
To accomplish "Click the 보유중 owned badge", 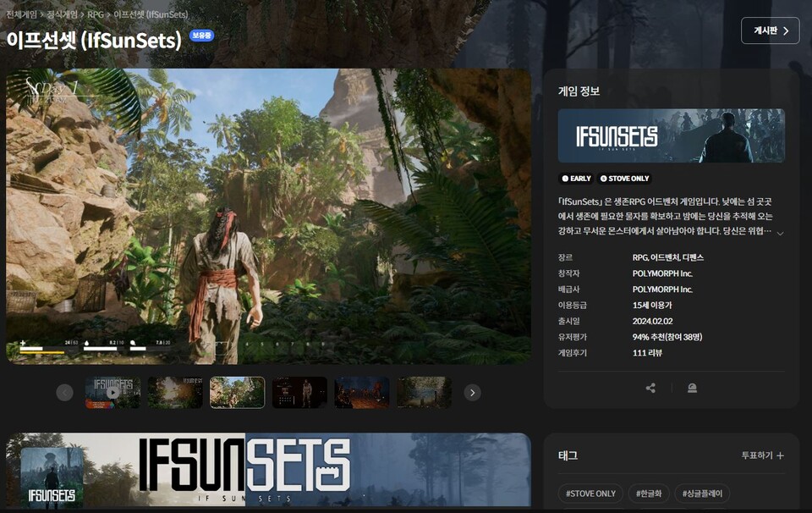I will pyautogui.click(x=202, y=36).
